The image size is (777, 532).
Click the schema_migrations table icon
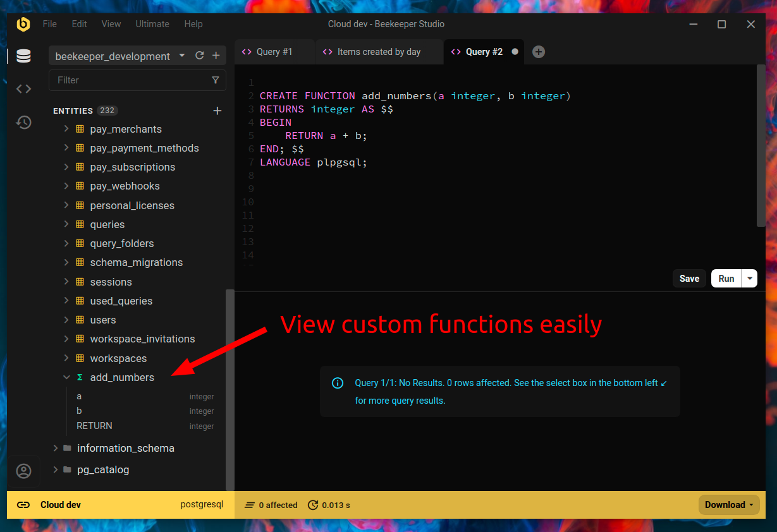80,262
